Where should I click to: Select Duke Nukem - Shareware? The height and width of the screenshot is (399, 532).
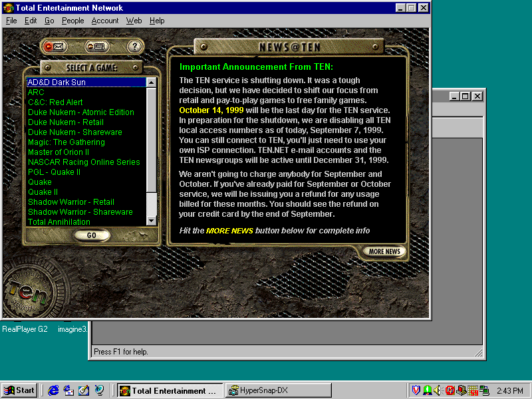[x=86, y=132]
